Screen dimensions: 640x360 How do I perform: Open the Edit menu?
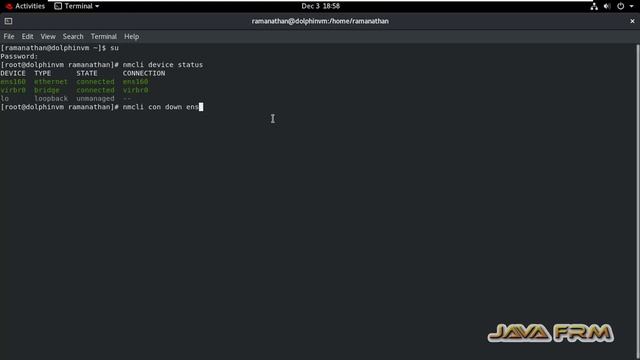click(27, 36)
